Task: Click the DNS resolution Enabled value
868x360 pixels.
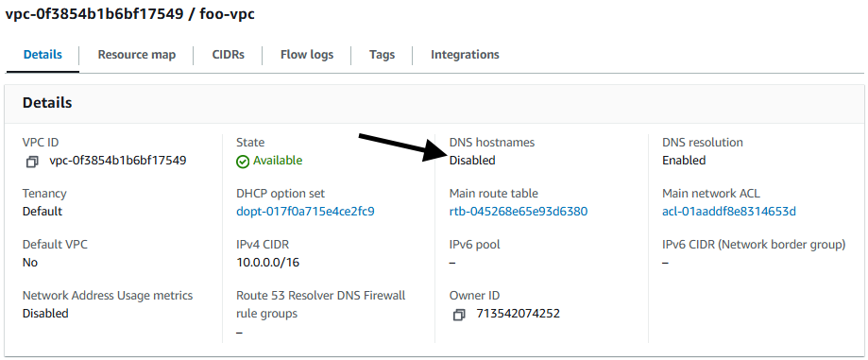Action: click(684, 161)
